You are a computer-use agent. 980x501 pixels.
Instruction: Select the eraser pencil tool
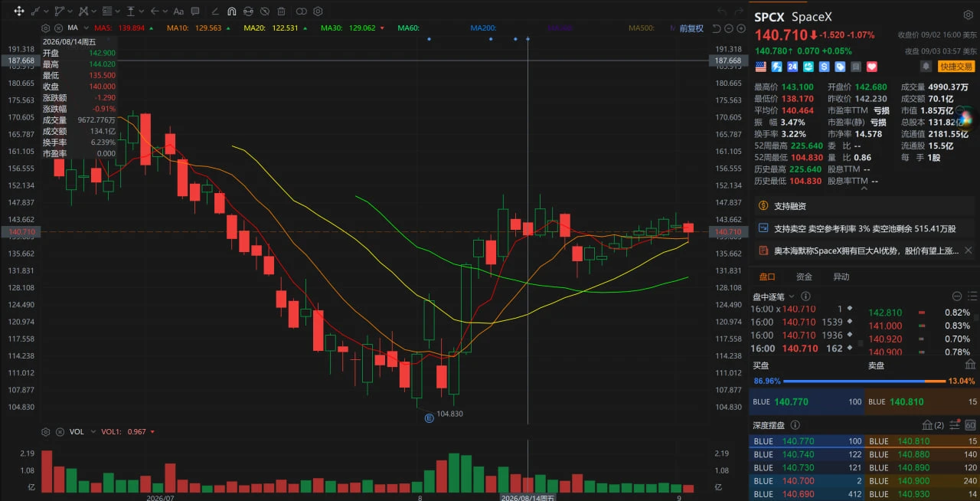point(215,11)
